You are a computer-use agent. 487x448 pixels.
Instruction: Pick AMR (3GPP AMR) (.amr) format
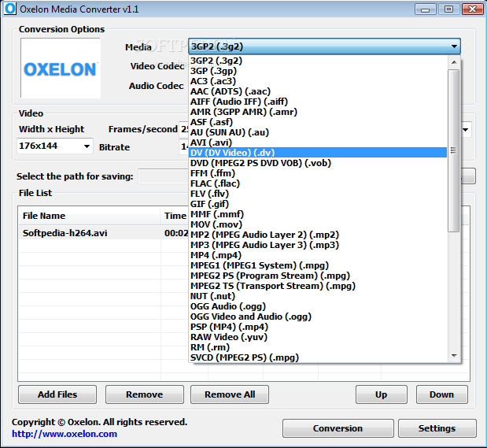tap(318, 112)
